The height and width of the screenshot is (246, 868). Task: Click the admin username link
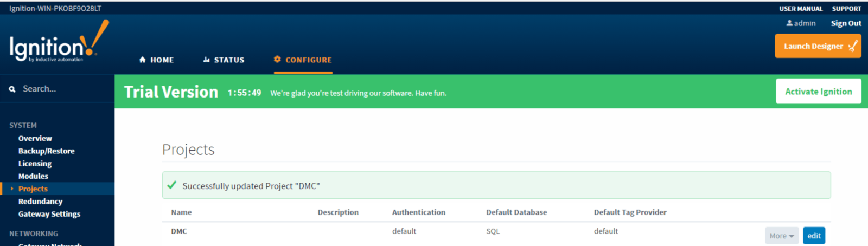click(805, 23)
